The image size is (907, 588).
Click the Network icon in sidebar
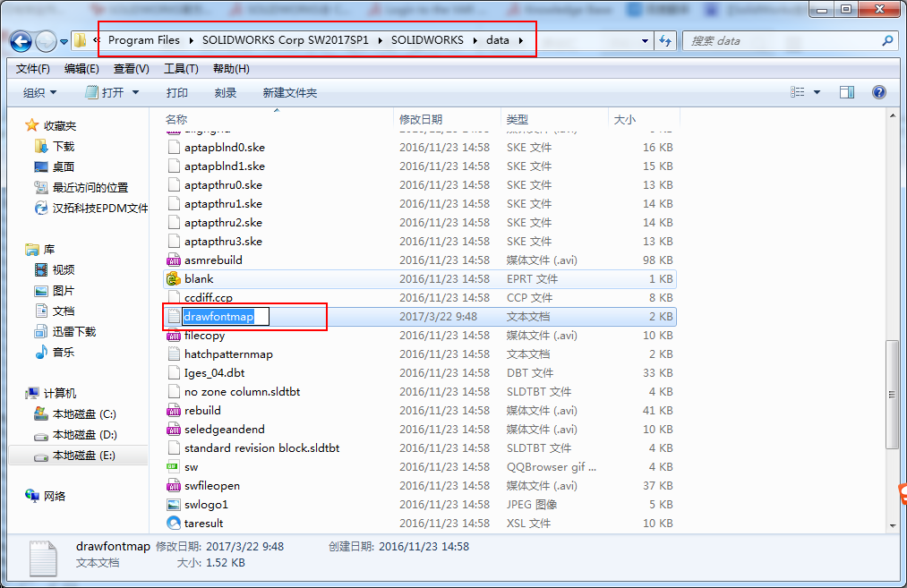point(32,496)
